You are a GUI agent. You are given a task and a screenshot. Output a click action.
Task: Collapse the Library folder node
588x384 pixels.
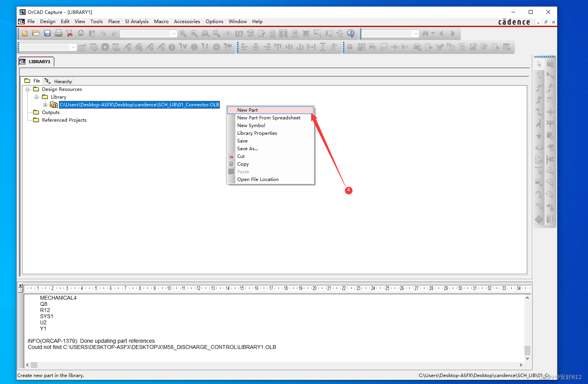point(37,97)
